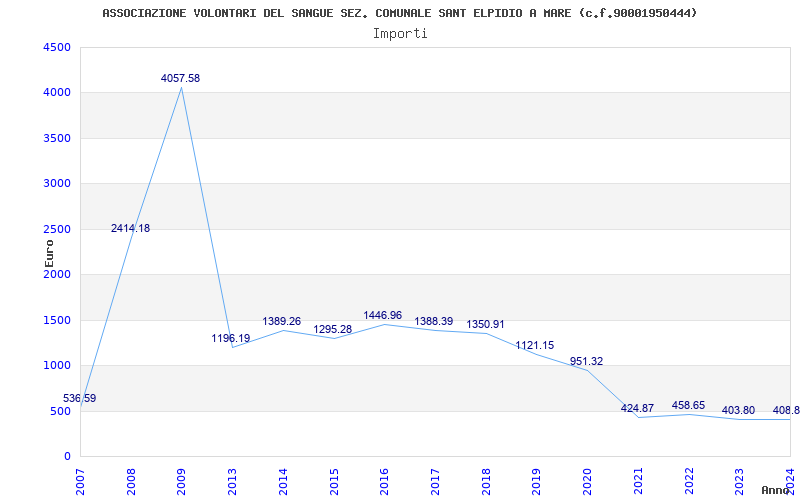The image size is (800, 500).
Task: Click the 2014 x-axis year label
Action: [x=283, y=482]
